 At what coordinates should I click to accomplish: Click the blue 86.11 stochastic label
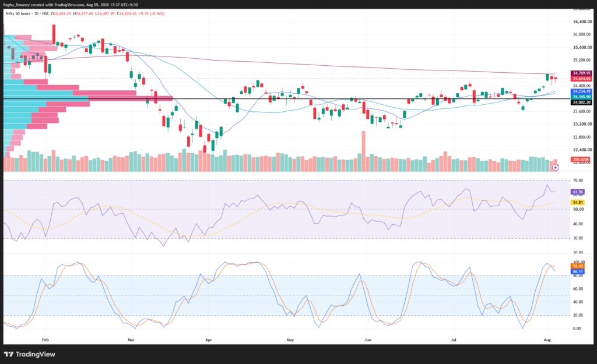coord(578,271)
